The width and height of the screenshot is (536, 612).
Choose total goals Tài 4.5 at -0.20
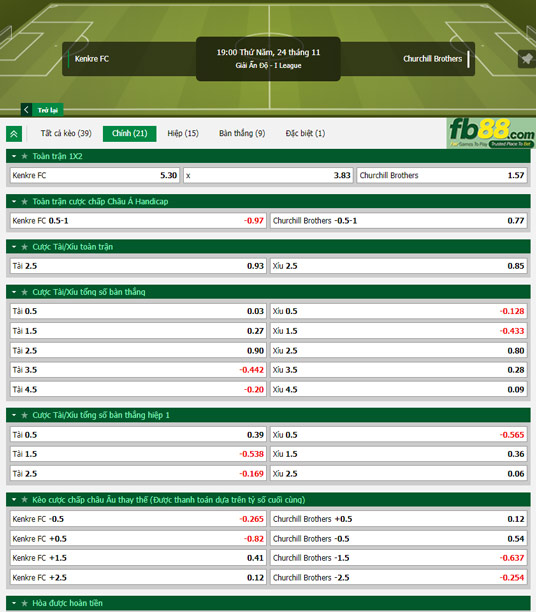[138, 389]
